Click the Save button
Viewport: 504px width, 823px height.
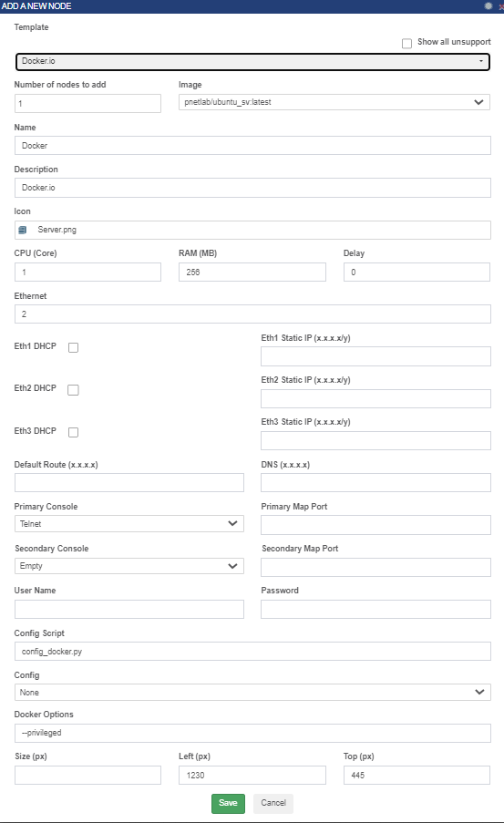[x=229, y=803]
